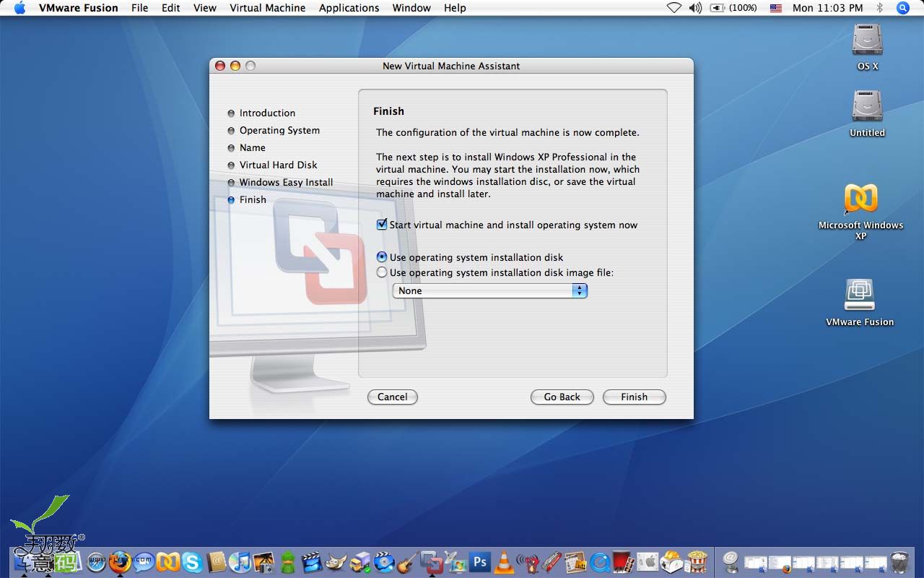This screenshot has width=924, height=578.
Task: Click the Go Back button
Action: coord(562,397)
